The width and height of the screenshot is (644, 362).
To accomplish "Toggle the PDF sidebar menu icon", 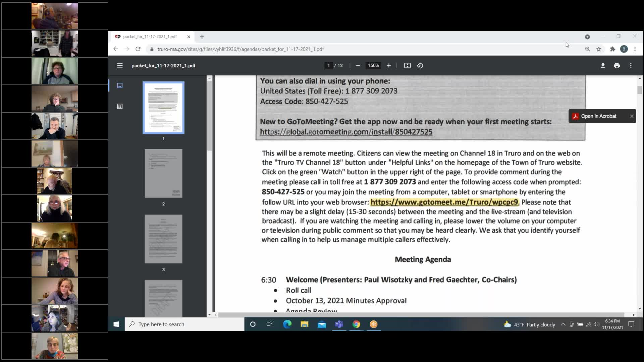I will coord(120,65).
